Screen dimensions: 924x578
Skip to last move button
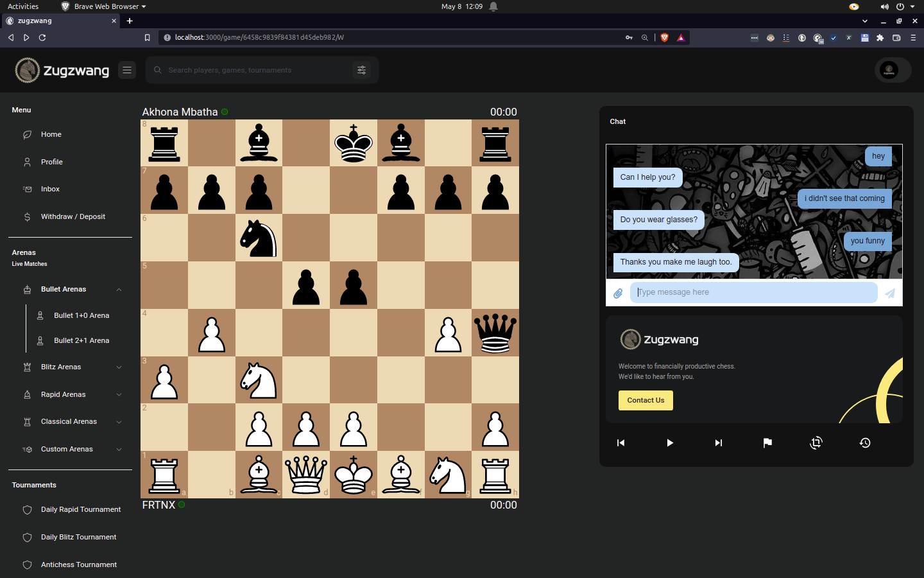point(719,442)
